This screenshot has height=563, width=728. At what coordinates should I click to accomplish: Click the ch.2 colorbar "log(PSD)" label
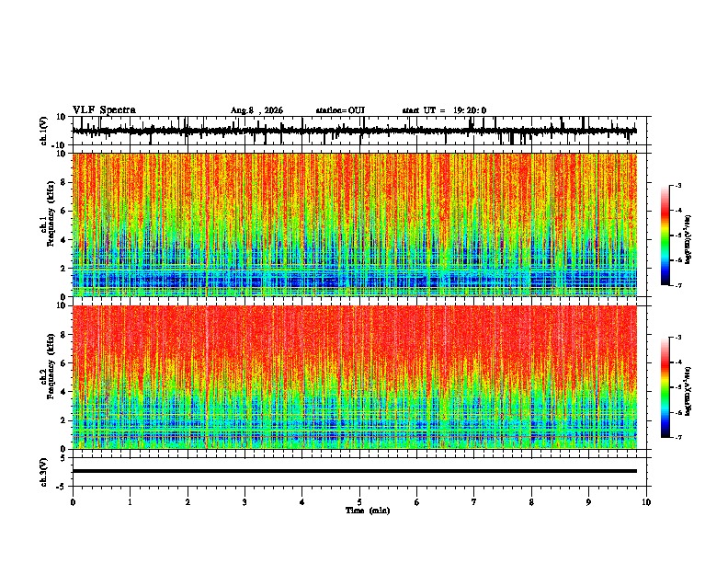688,391
